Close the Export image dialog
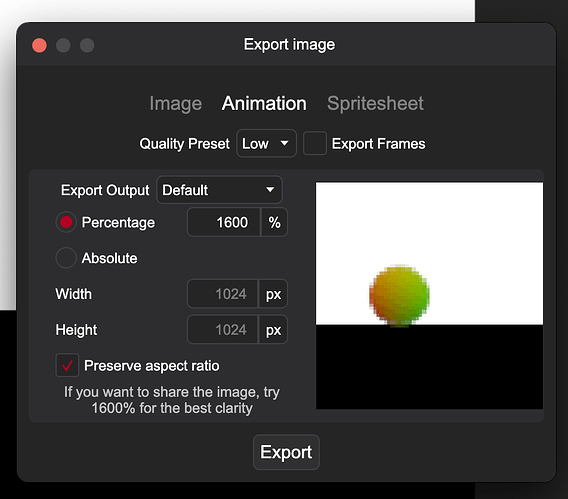This screenshot has width=568, height=499. (39, 46)
